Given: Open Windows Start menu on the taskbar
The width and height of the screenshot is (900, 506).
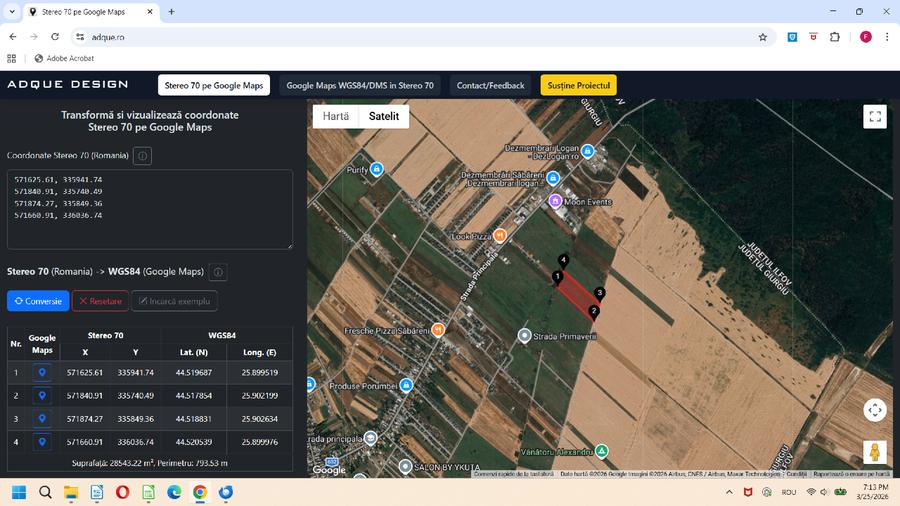Looking at the screenshot, I should coord(18,492).
